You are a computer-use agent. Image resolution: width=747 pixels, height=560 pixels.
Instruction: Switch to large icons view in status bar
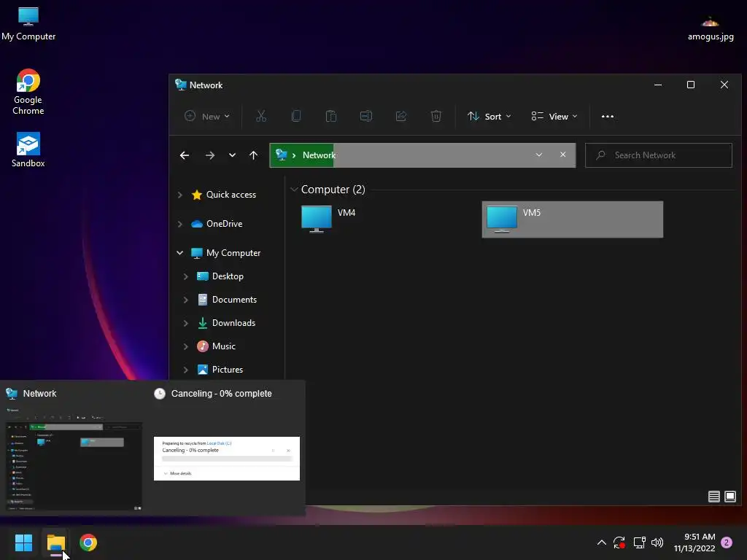(x=729, y=497)
